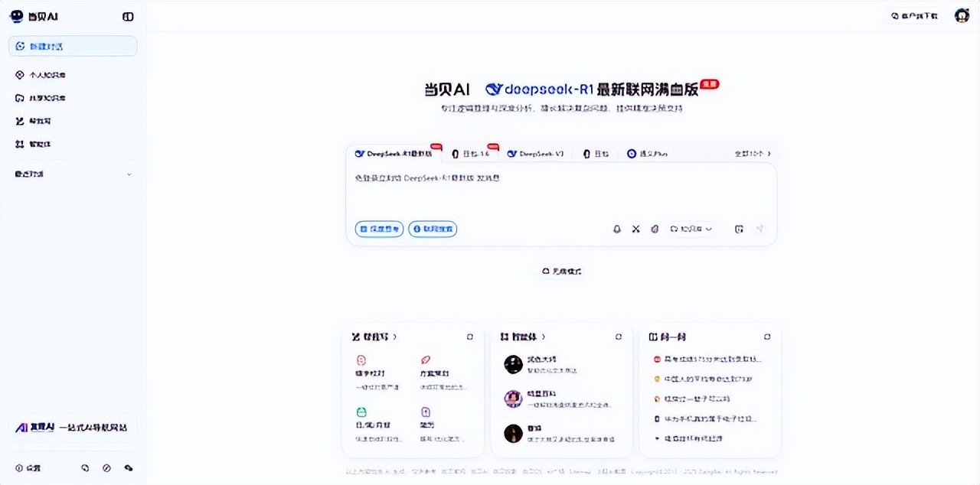Screen dimensions: 980x485
Task: Open the 知识库 dropdown in the input toolbar
Action: tap(691, 229)
